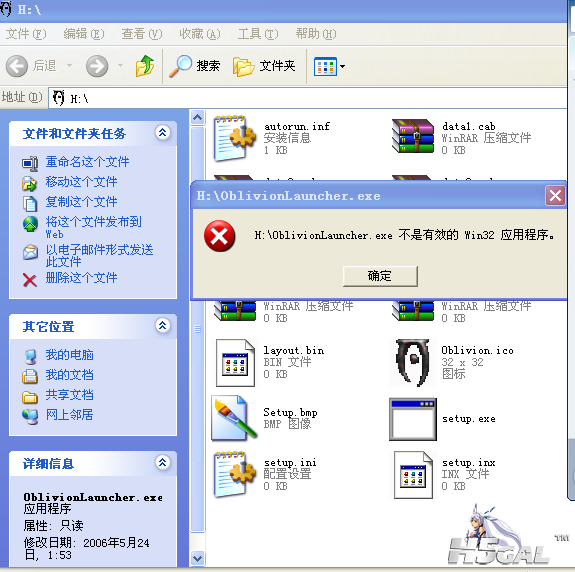Image resolution: width=575 pixels, height=572 pixels.
Task: Toggle the Folders (文件夹) pane button
Action: pos(264,66)
